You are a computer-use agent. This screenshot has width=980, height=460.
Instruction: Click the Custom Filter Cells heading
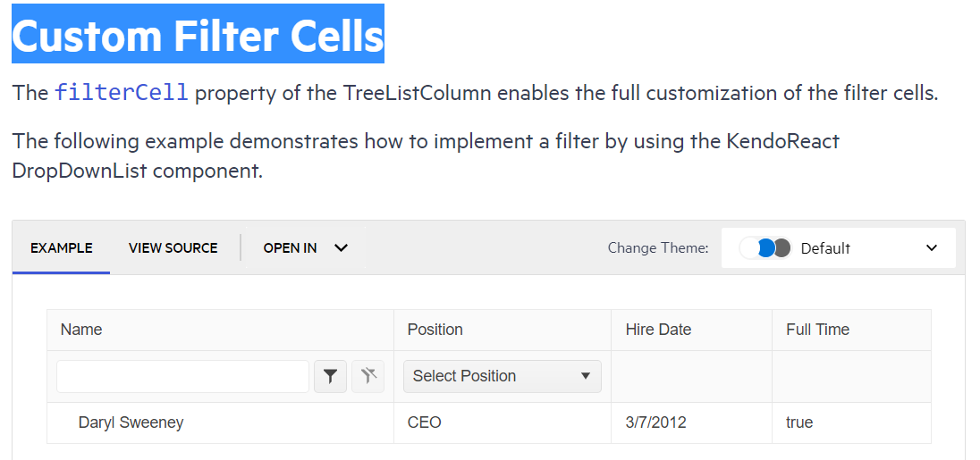tap(198, 36)
